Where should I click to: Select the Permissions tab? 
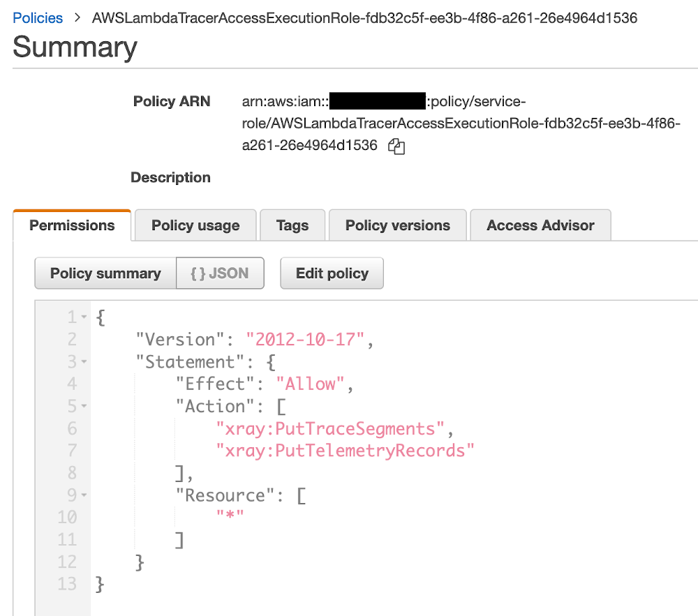click(x=72, y=225)
